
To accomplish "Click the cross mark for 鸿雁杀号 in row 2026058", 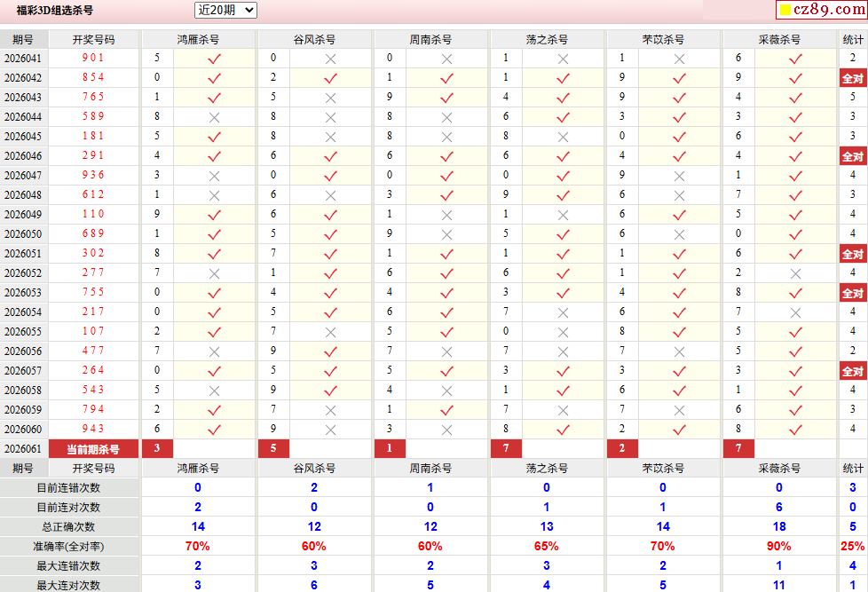I will tap(214, 391).
